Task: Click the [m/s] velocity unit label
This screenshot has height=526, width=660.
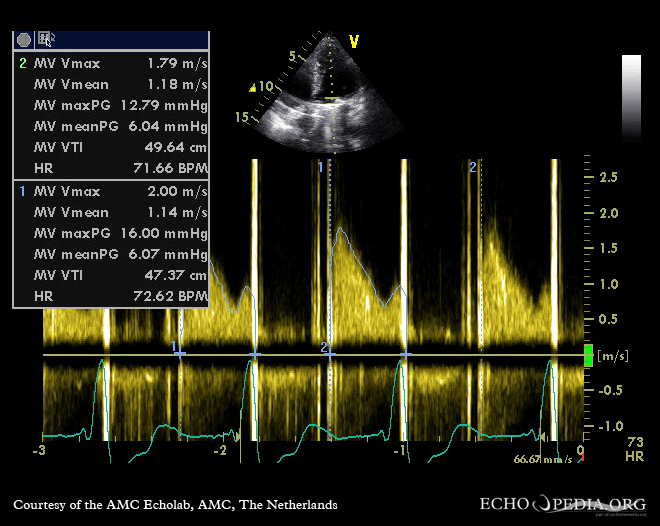Action: coord(610,356)
